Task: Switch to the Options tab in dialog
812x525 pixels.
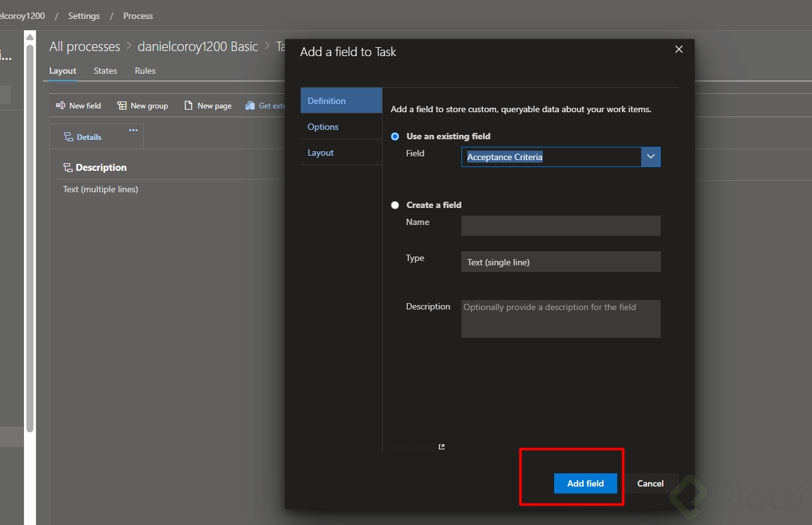Action: pyautogui.click(x=323, y=127)
